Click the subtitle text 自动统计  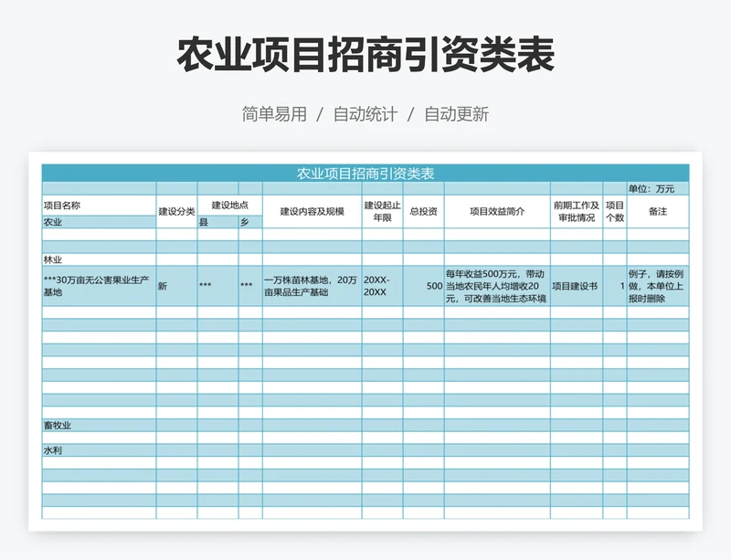click(x=365, y=114)
